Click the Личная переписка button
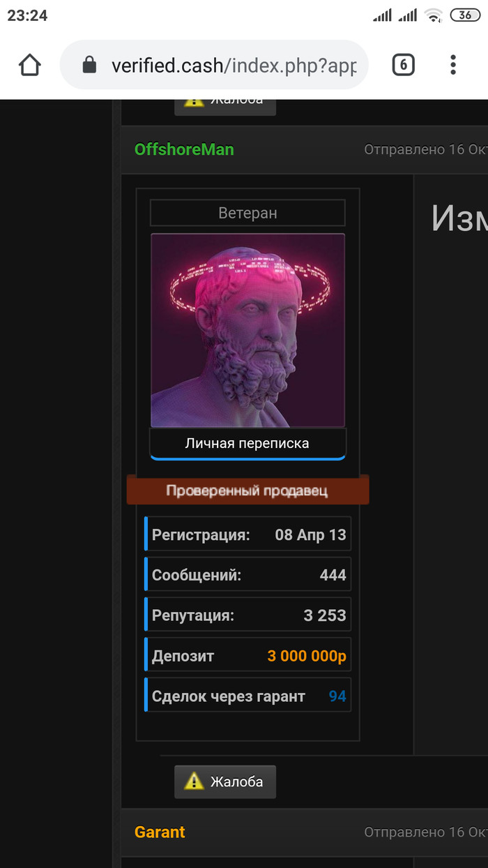488x868 pixels. click(x=247, y=444)
